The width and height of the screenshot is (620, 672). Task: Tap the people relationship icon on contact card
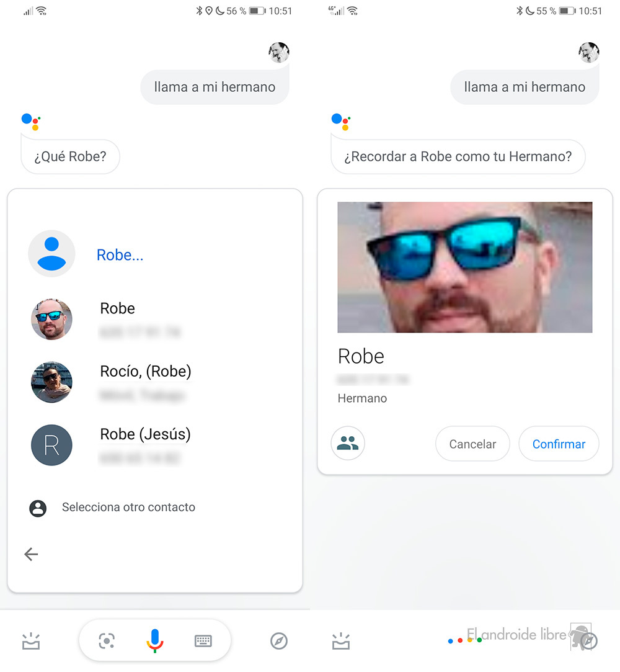[348, 443]
